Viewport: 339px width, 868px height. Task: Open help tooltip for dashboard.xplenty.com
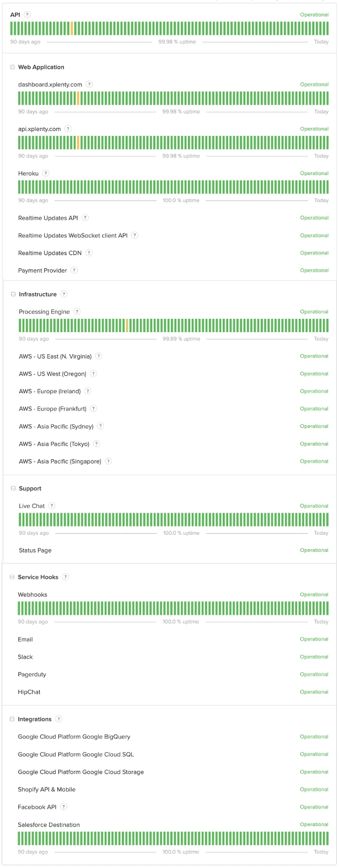[89, 84]
